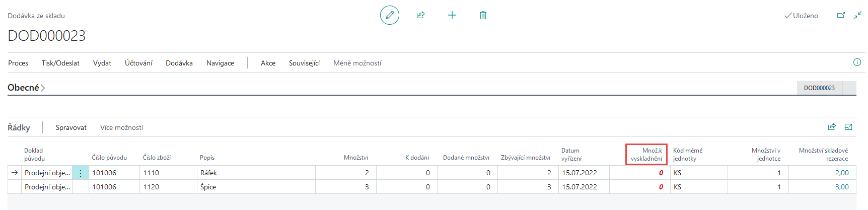The width and height of the screenshot is (868, 210).
Task: Collapse the page with arrows icon
Action: tap(857, 15)
